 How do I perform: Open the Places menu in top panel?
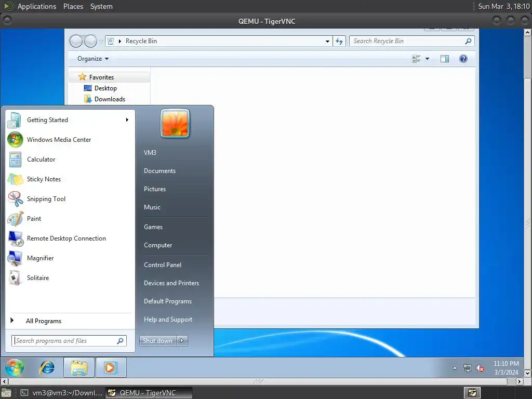click(73, 6)
